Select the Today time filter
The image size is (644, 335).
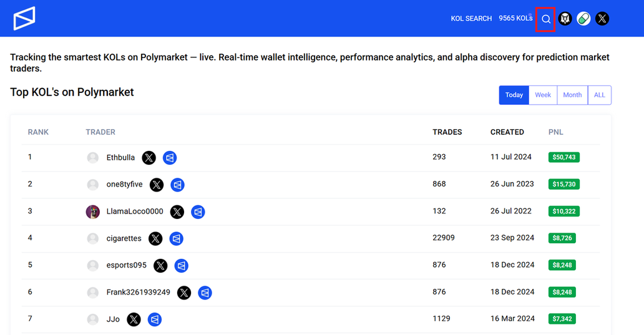tap(514, 95)
